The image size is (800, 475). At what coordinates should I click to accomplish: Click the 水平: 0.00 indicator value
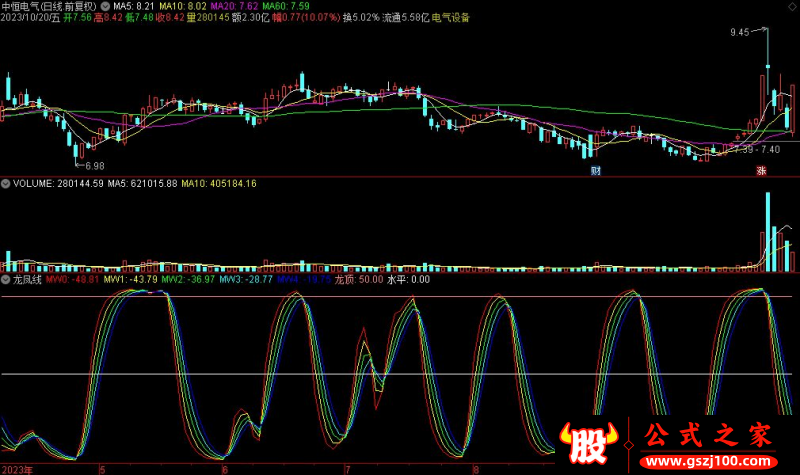(x=409, y=280)
